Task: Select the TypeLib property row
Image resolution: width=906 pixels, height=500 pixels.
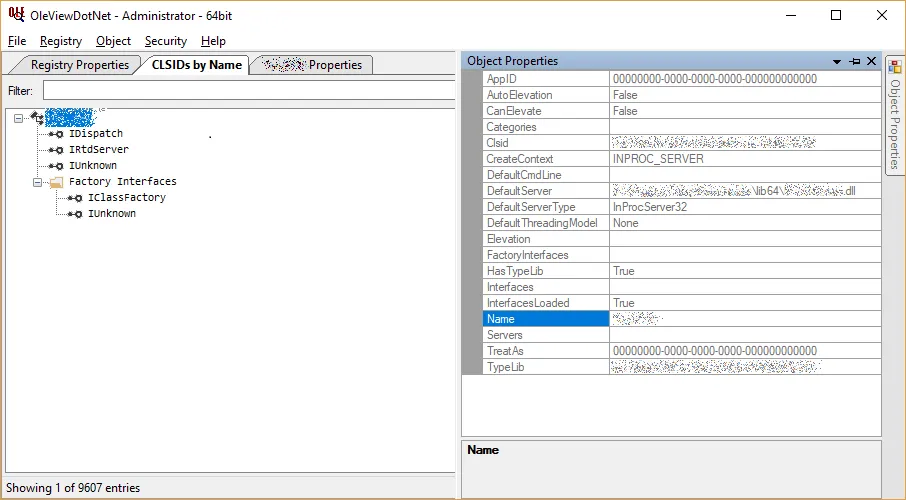Action: coord(682,366)
